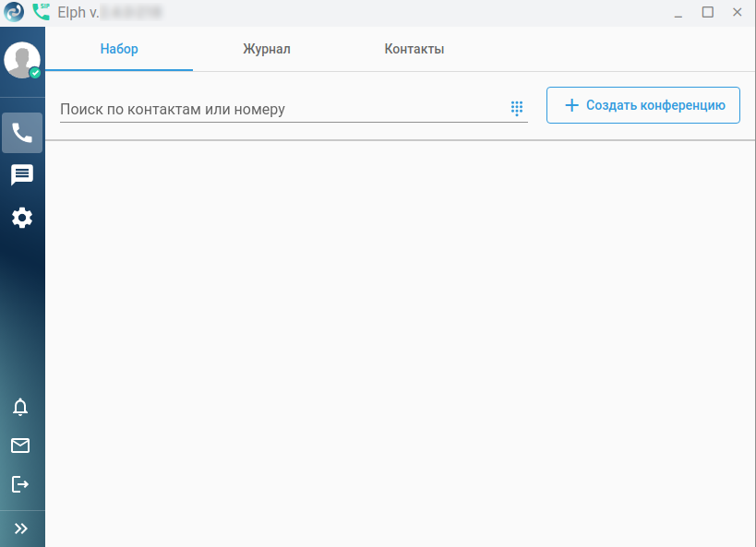The height and width of the screenshot is (547, 756).
Task: Close the Elph window
Action: pos(738,12)
